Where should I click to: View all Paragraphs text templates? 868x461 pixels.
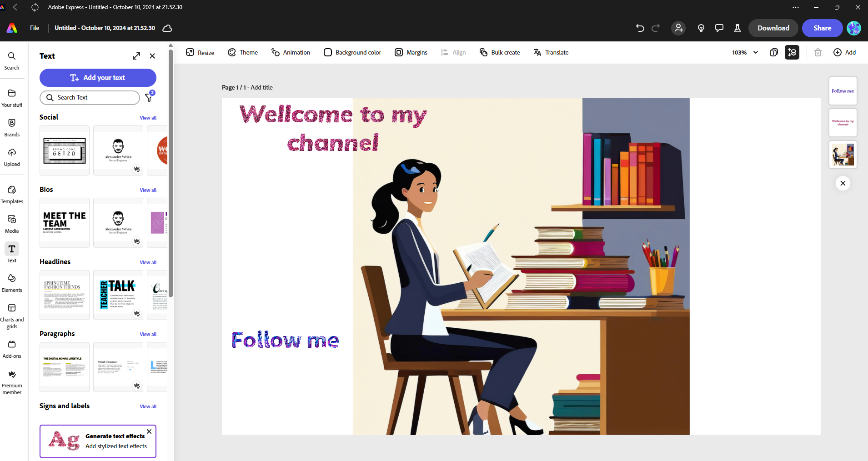coord(148,334)
